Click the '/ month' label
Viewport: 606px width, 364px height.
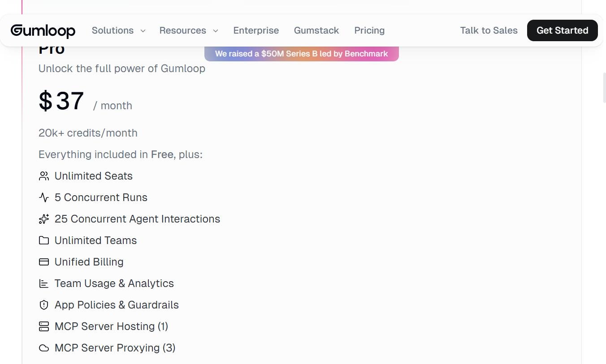(113, 106)
